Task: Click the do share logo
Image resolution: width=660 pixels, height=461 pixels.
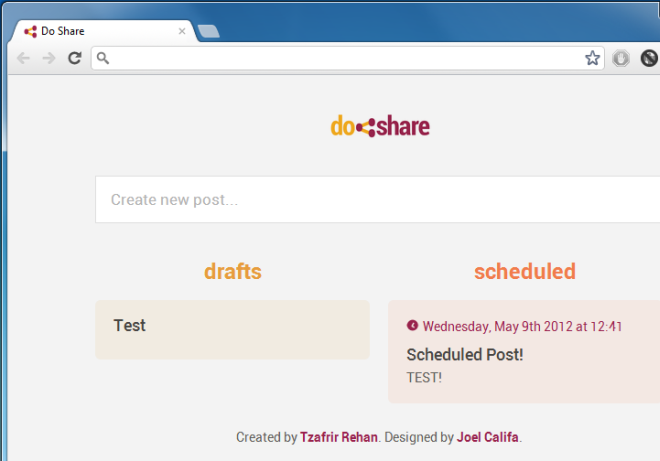Action: pyautogui.click(x=380, y=126)
